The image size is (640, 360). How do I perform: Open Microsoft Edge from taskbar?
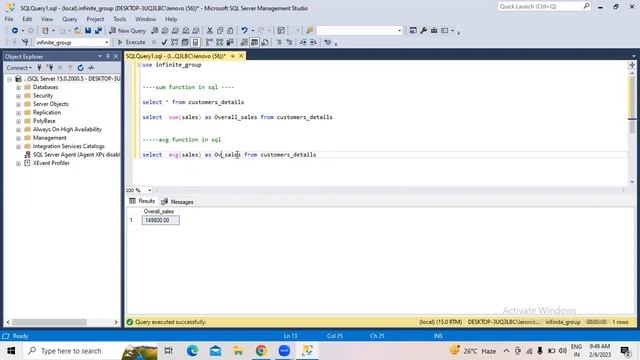192,351
